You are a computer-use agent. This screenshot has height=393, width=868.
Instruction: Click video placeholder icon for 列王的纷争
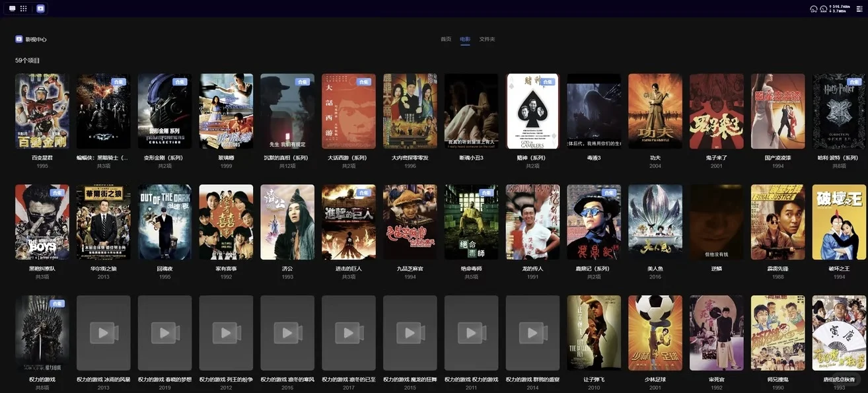(x=227, y=333)
